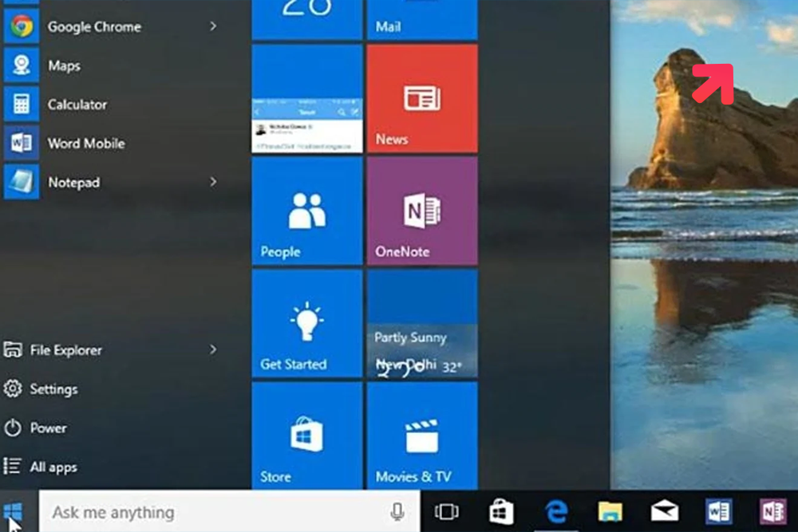Screen dimensions: 798x532
Task: Open the Store tile
Action: click(307, 435)
